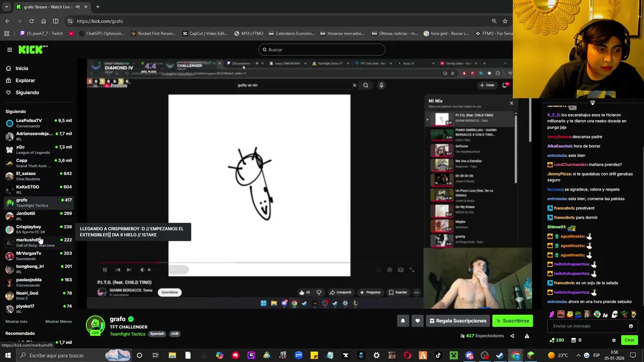Open Siguiendo in the sidebar
Screen dimensions: 644x362
point(27,93)
